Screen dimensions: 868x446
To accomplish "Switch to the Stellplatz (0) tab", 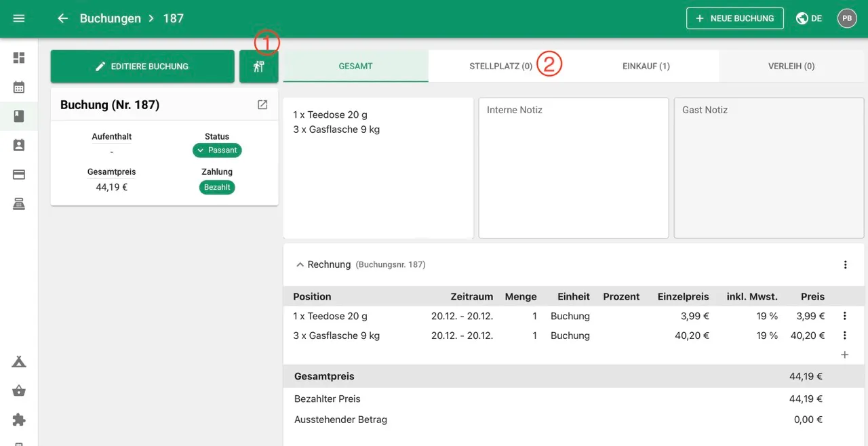I will 500,66.
